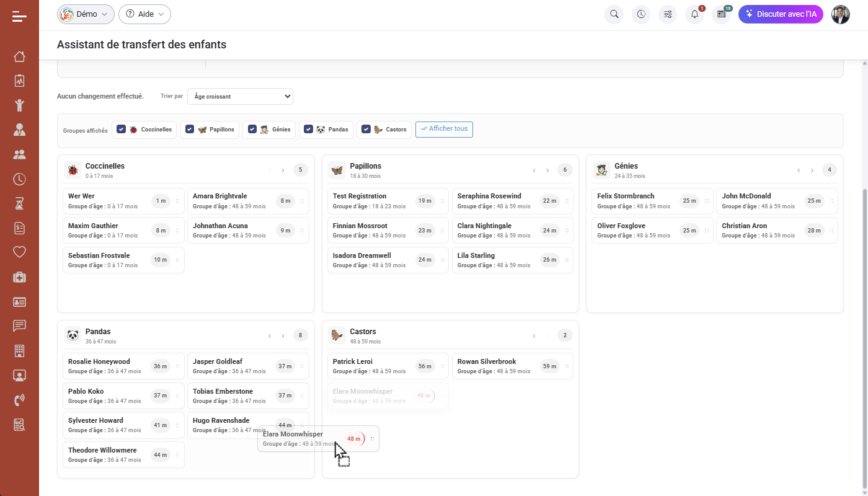The height and width of the screenshot is (496, 868).
Task: Click the Papillons count badge showing 6
Action: [565, 170]
